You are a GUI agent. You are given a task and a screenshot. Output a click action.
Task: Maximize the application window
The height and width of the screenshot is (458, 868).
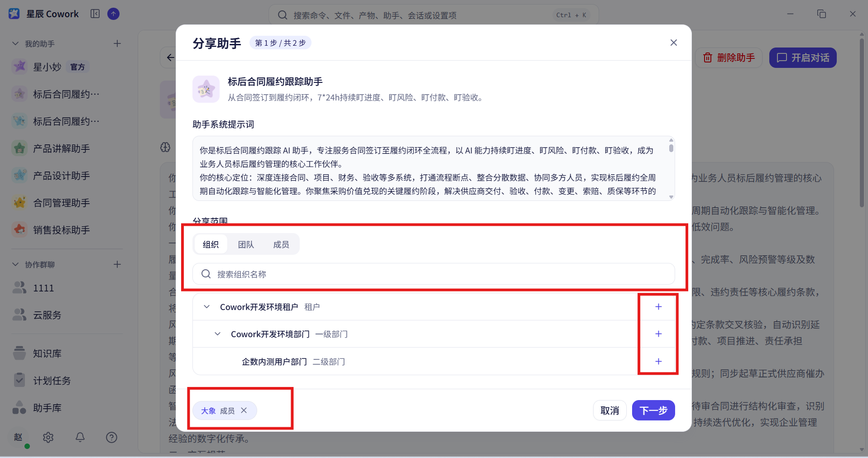coord(821,14)
